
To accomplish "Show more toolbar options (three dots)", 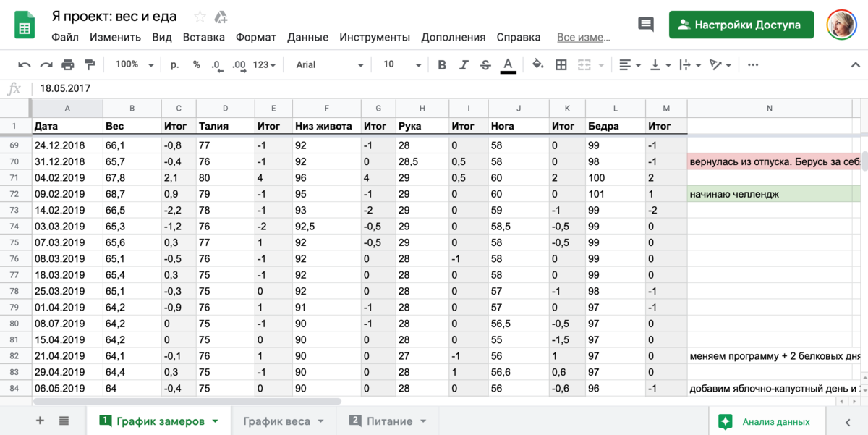I will [753, 64].
